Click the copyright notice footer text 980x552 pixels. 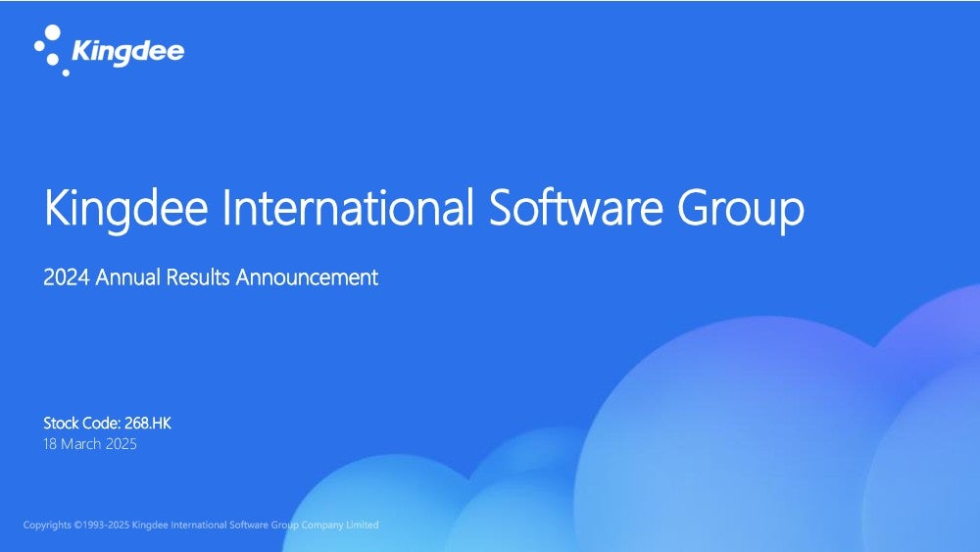tap(201, 525)
